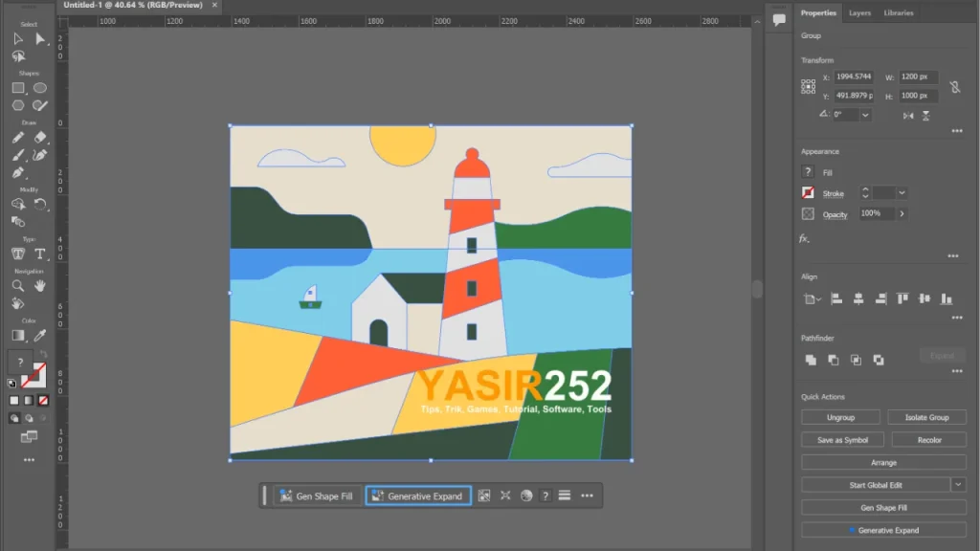
Task: Open Edit Toolbar three dots
Action: point(29,460)
